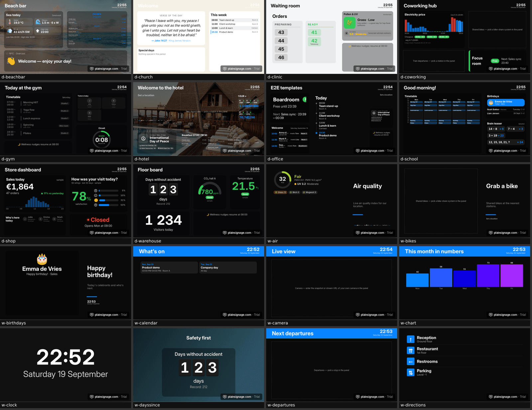Click order number 43 under Preparing
The image size is (532, 410).
pos(281,32)
